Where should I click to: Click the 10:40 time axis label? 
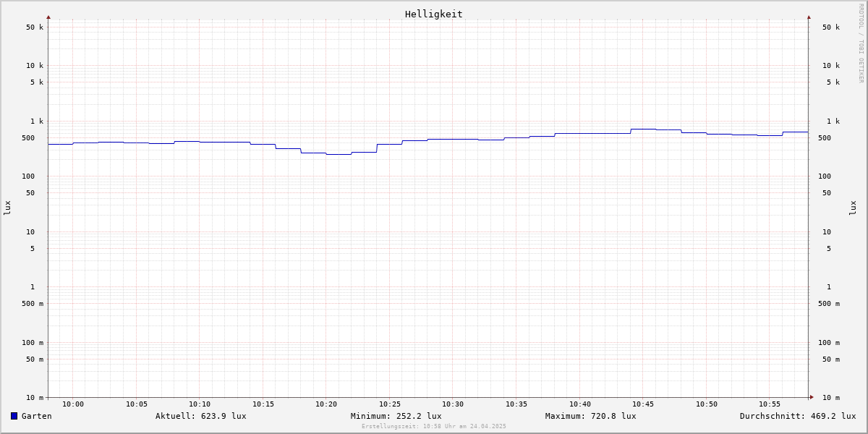[x=580, y=404]
